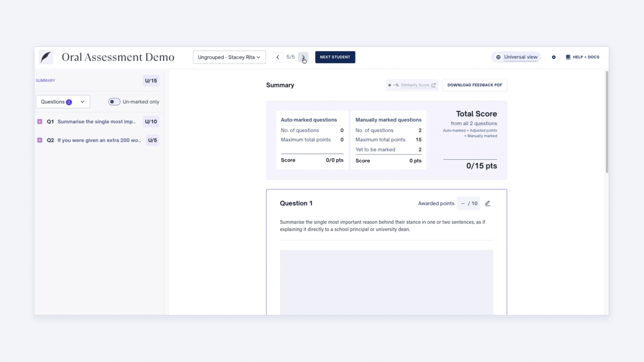644x362 pixels.
Task: Click the Auto-marked questions heading
Action: [309, 120]
